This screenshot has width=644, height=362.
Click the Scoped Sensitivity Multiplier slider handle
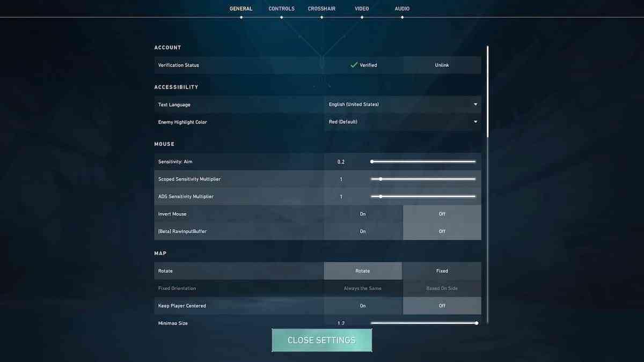click(x=380, y=179)
